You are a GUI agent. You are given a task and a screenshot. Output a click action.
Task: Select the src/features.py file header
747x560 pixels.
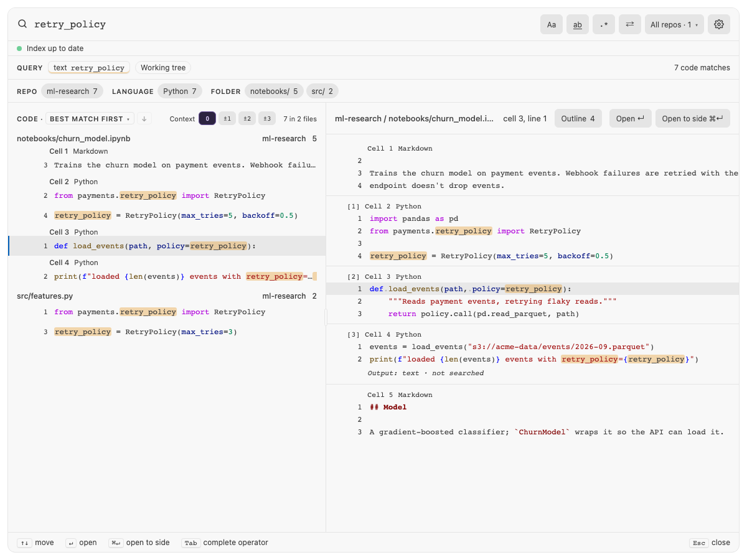167,296
